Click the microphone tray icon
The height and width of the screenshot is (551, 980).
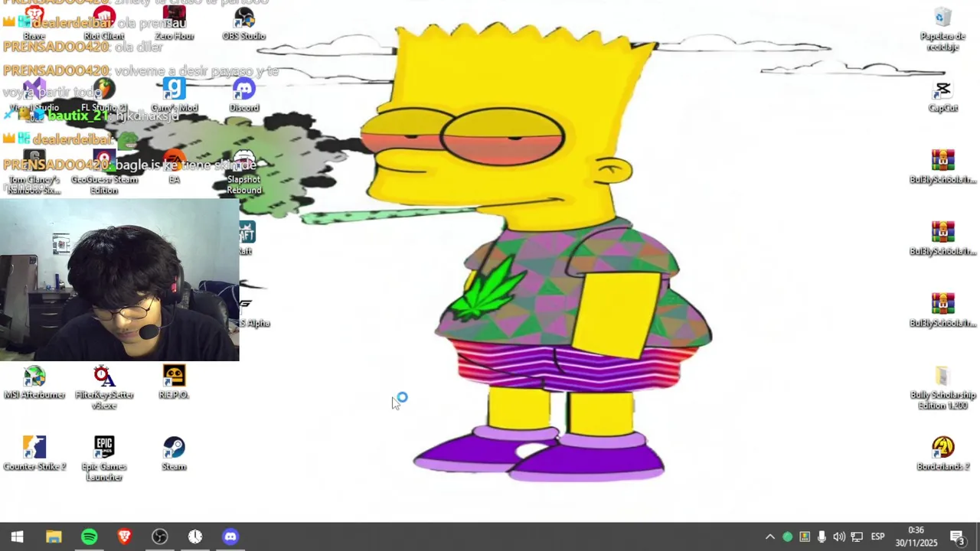click(x=822, y=536)
